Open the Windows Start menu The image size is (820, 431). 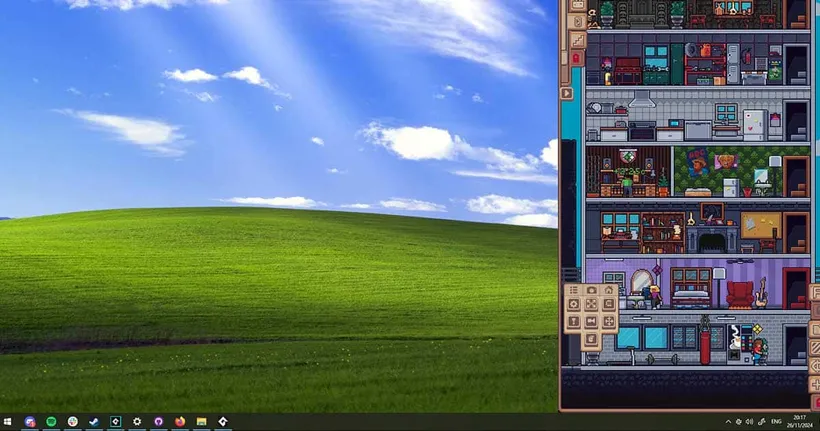pyautogui.click(x=7, y=422)
